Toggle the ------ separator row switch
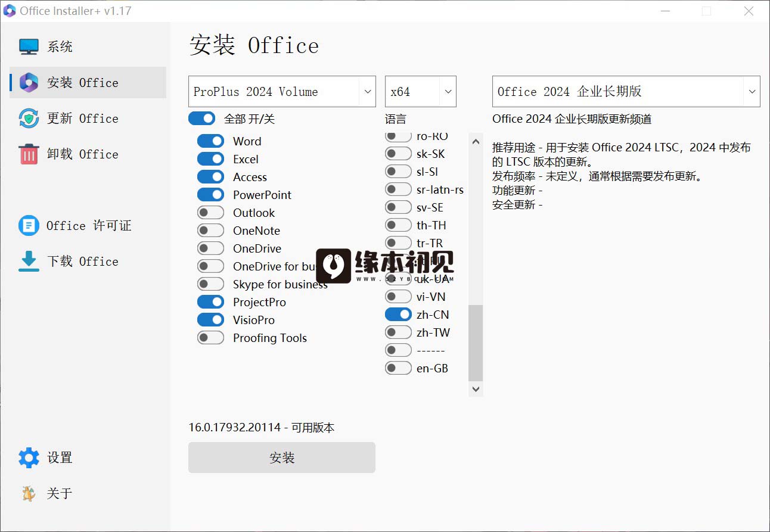The width and height of the screenshot is (770, 532). tap(398, 350)
